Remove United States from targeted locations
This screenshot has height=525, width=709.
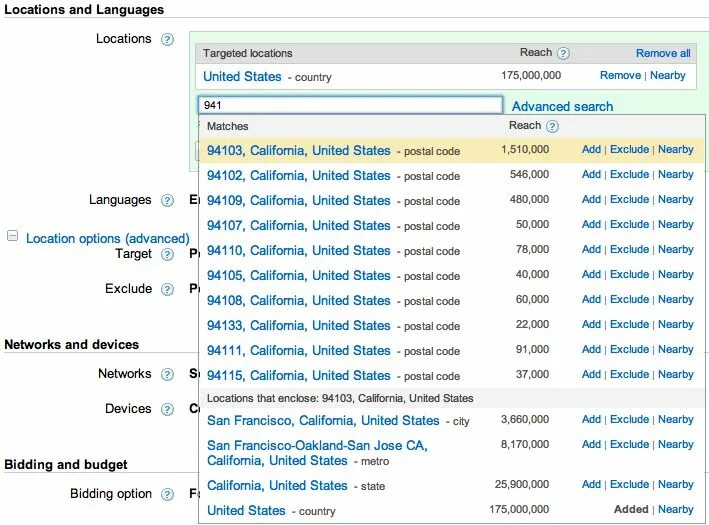tap(620, 76)
